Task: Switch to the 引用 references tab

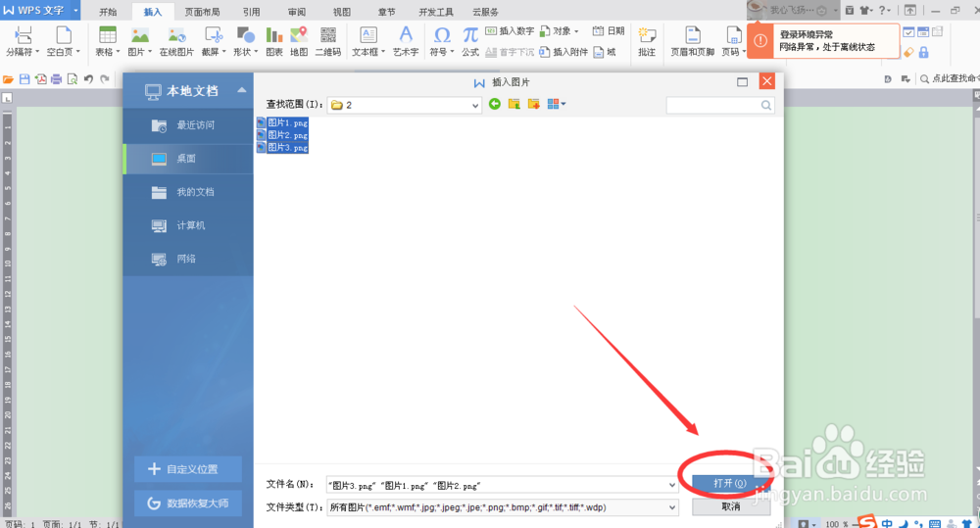Action: (251, 12)
